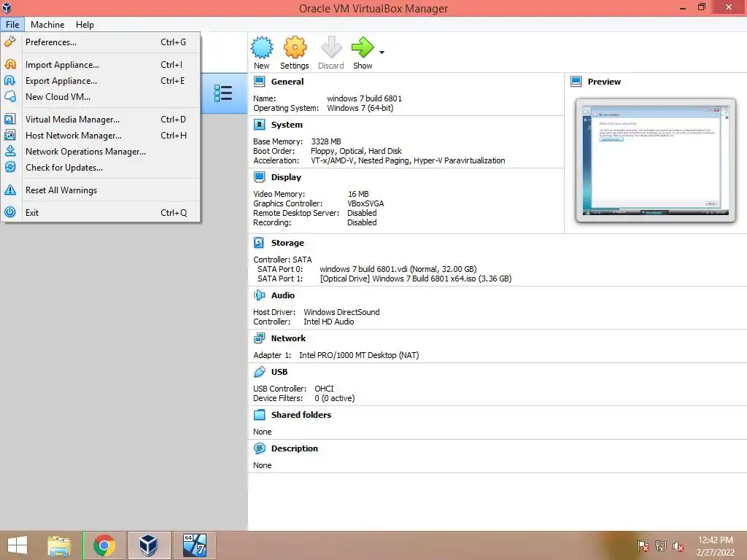Select the Reset All Warnings entry

(101, 190)
